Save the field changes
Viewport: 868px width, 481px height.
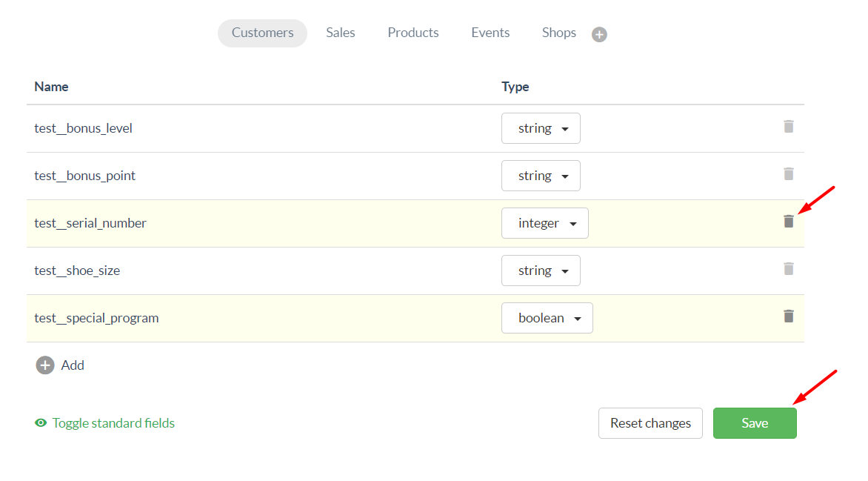(755, 422)
